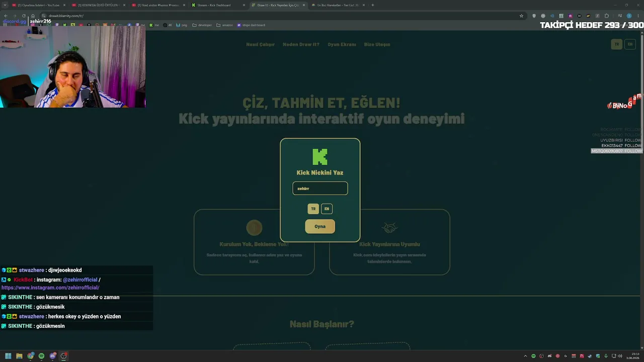Viewport: 644px width, 362px height.
Task: Close the Stream - Kick Dashboard tab
Action: 244,5
